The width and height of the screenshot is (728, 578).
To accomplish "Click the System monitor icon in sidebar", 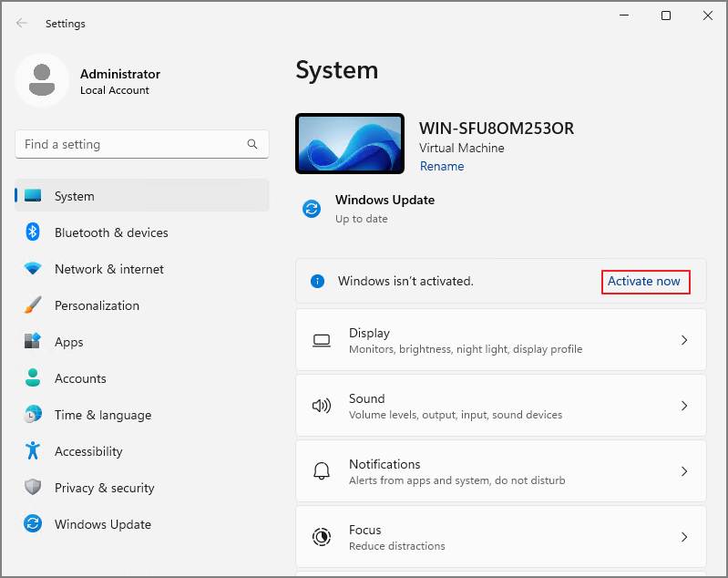I will click(33, 196).
